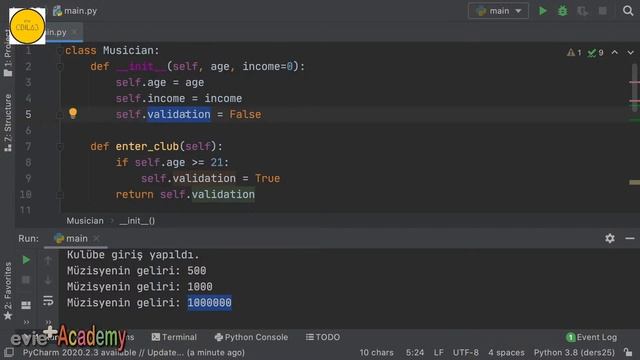Click 'True' value on line 9
The width and height of the screenshot is (640, 360).
(x=267, y=178)
